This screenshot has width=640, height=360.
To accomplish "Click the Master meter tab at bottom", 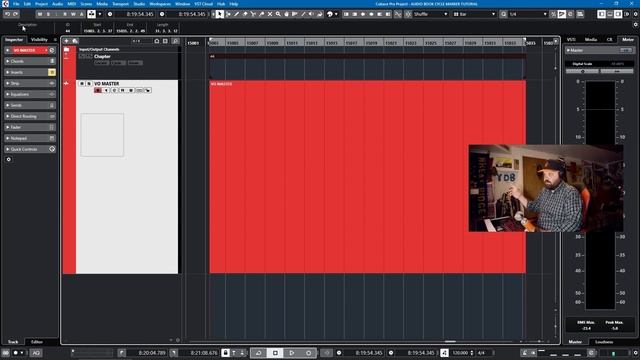I will tap(575, 342).
